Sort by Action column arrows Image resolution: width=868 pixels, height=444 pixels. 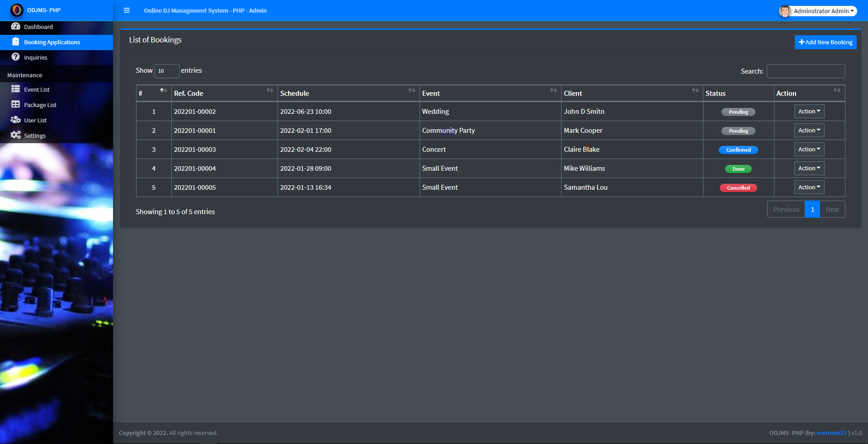[837, 90]
